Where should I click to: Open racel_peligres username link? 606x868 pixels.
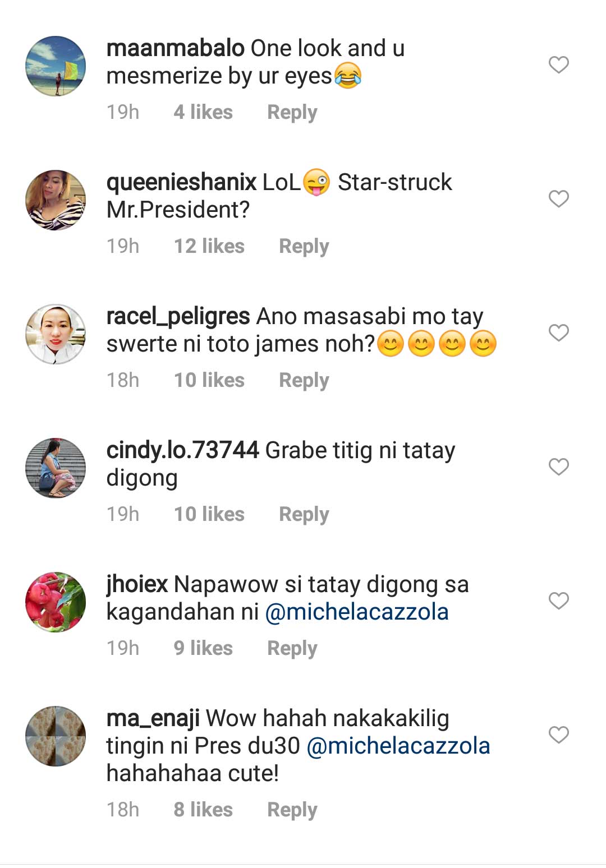[178, 316]
